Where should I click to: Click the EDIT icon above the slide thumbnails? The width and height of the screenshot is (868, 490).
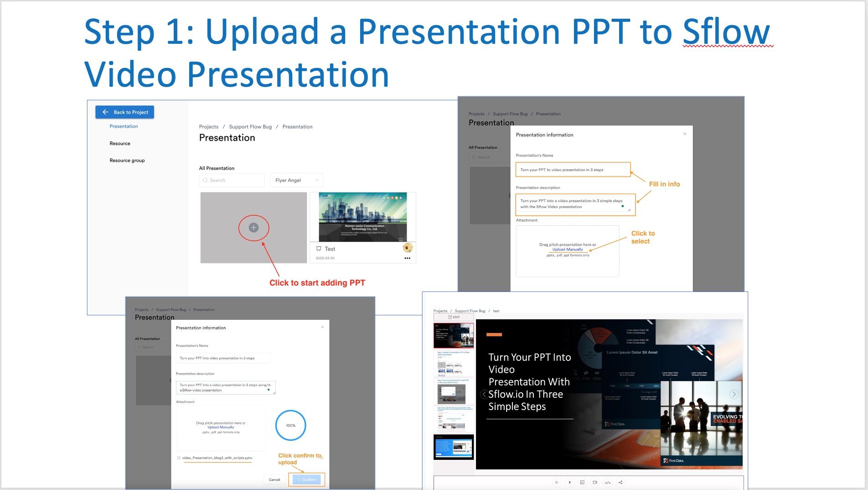pos(455,317)
